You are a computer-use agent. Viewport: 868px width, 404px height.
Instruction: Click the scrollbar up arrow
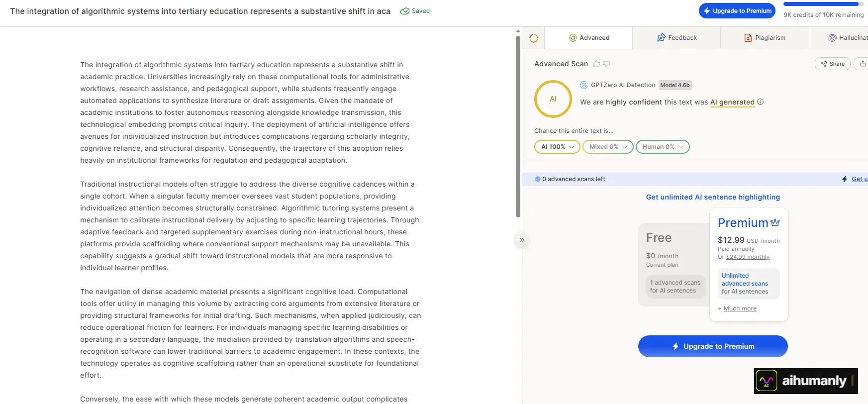tap(518, 31)
